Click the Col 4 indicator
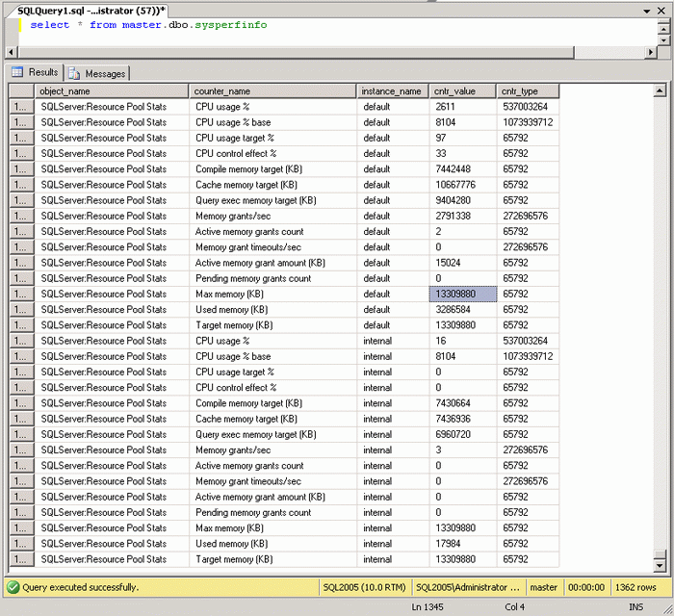The height and width of the screenshot is (616, 674). 514,607
